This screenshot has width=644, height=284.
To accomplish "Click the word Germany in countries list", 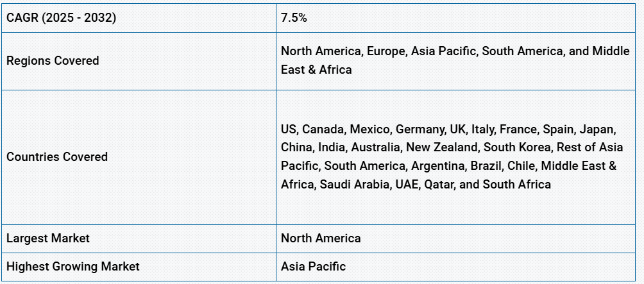I will [421, 129].
